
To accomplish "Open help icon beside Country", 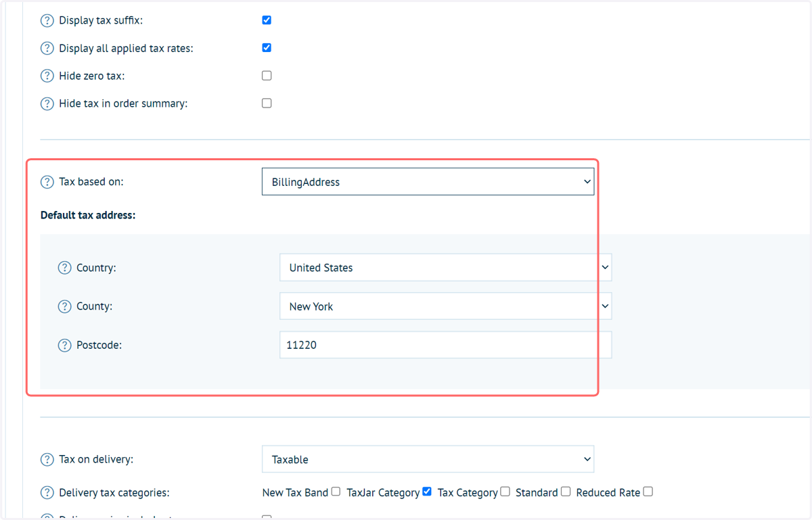I will pos(64,268).
